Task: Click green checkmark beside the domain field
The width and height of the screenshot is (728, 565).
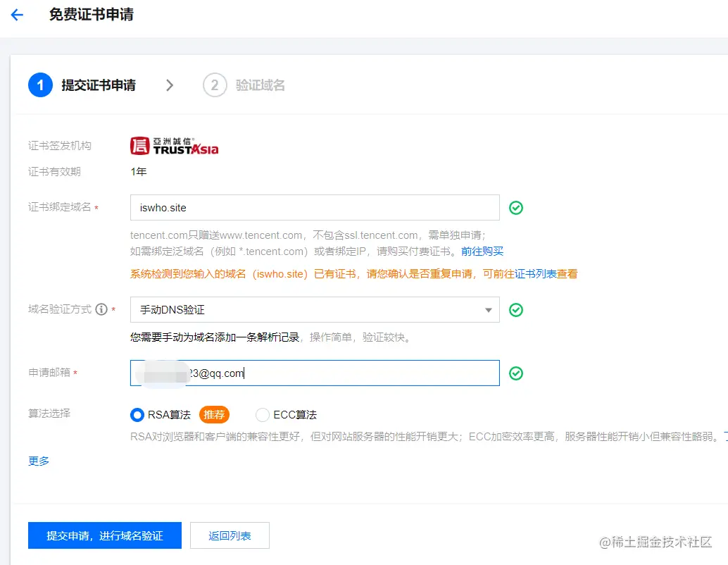Action: [516, 208]
